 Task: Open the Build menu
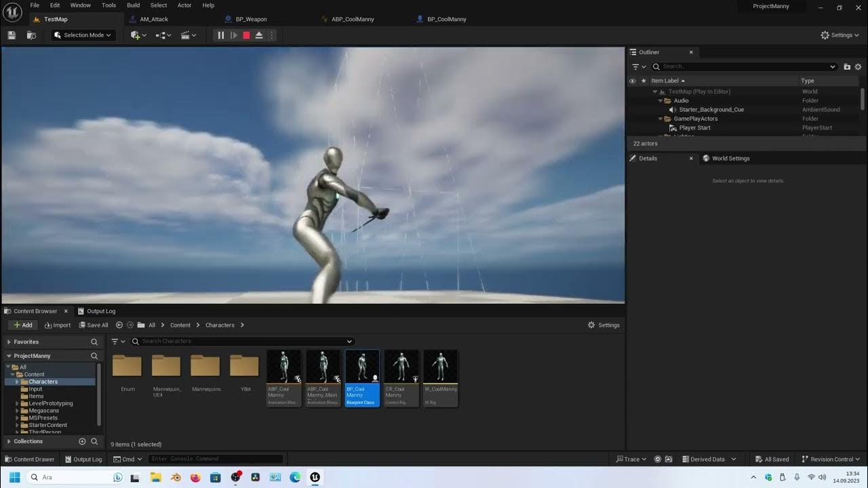pyautogui.click(x=133, y=5)
